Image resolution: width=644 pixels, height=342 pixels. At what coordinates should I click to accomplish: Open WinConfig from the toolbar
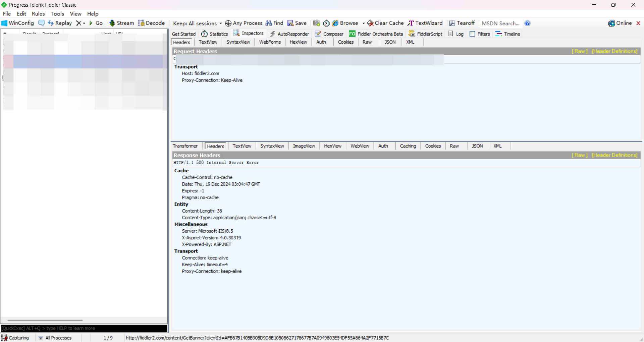point(17,23)
